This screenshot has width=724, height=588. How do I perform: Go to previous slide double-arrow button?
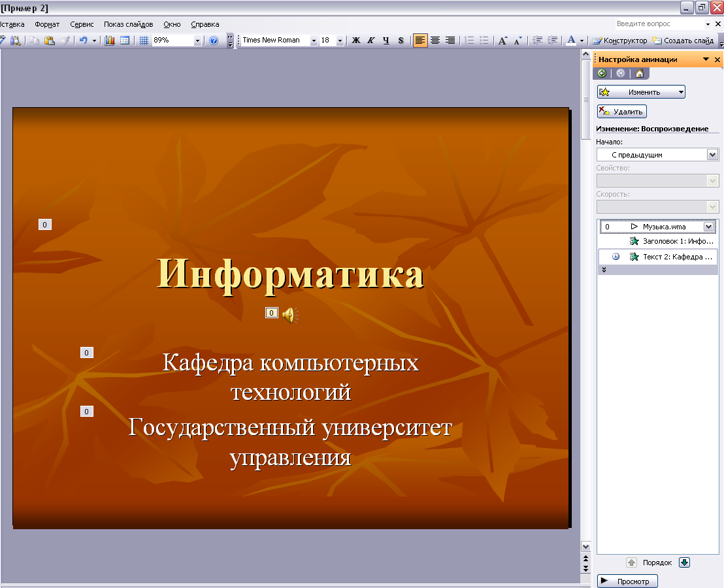tap(586, 559)
